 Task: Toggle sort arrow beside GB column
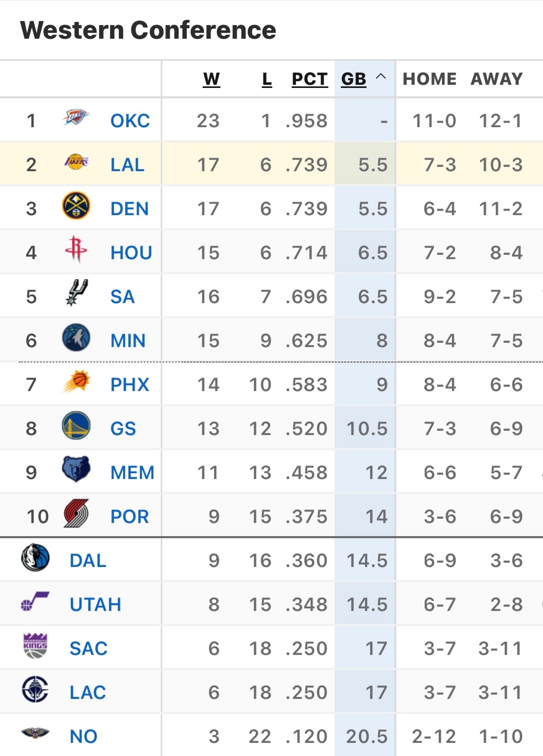pos(381,77)
